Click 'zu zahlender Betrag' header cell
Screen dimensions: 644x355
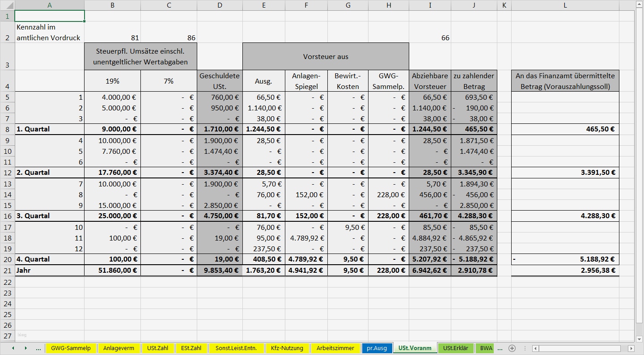(474, 81)
